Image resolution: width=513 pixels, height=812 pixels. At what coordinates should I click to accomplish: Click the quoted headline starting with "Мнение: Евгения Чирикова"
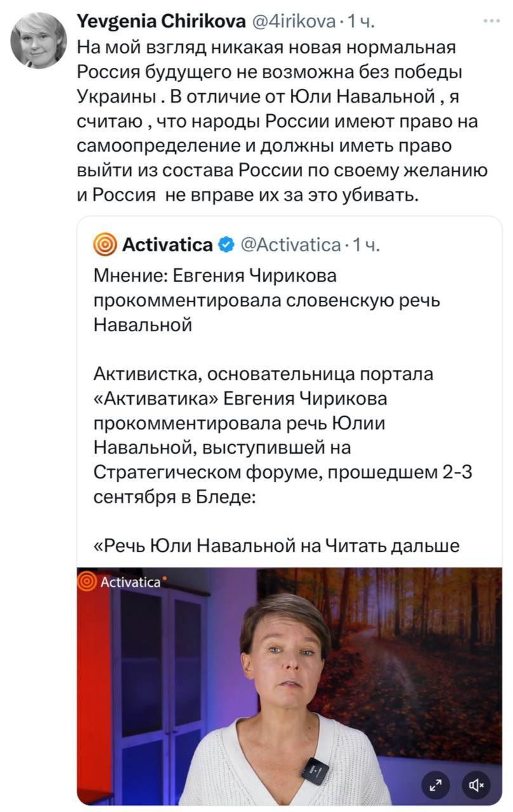(267, 301)
